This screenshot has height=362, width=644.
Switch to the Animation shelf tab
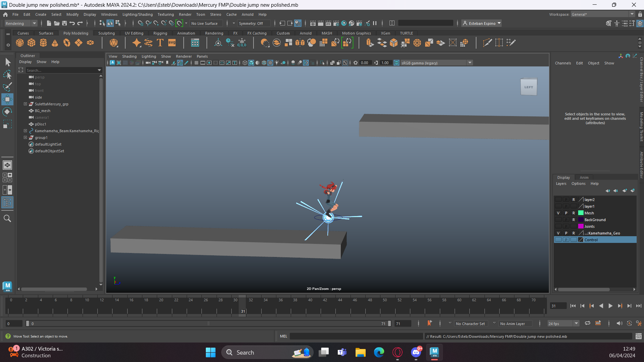tap(186, 33)
